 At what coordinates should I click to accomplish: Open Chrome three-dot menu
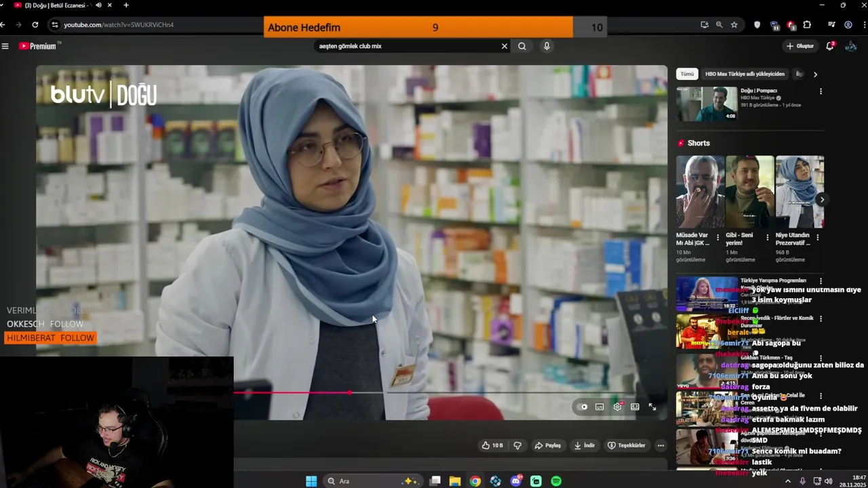[x=865, y=25]
